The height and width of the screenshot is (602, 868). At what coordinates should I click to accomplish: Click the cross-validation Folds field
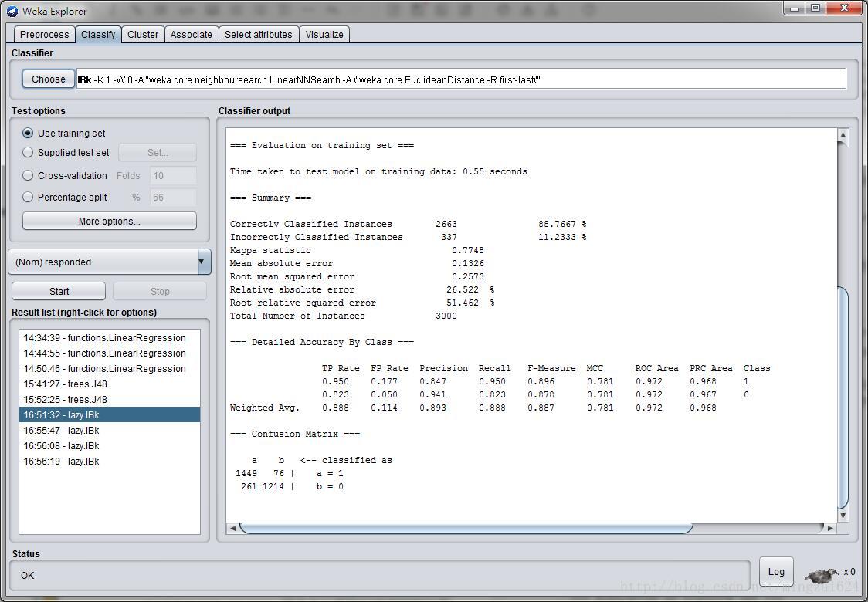pyautogui.click(x=173, y=175)
